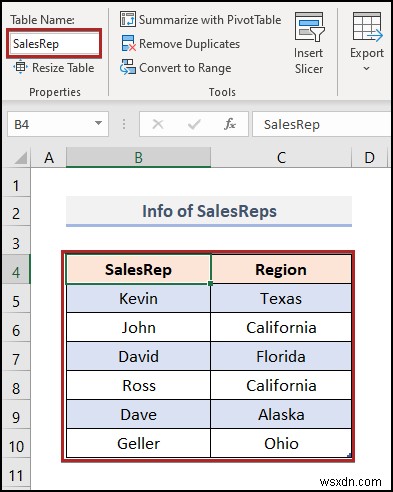The width and height of the screenshot is (393, 492).
Task: Click the Remove Duplicates icon
Action: [x=129, y=44]
